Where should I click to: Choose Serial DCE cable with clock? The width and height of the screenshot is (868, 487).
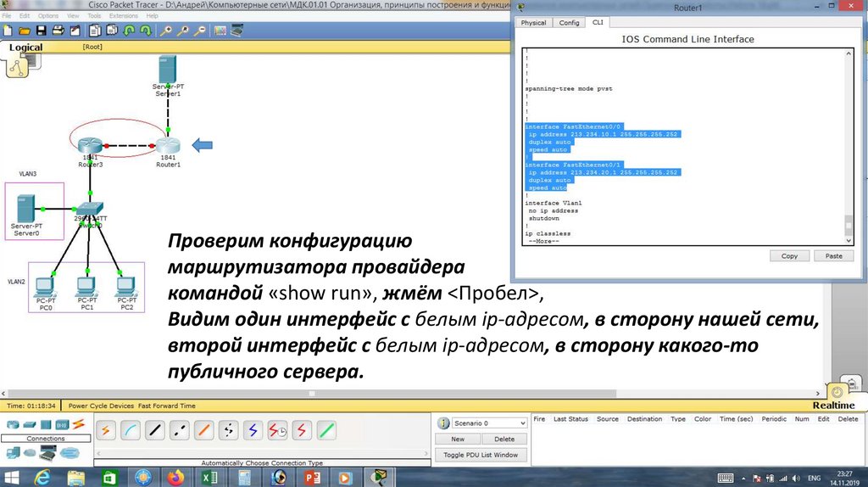pyautogui.click(x=277, y=430)
